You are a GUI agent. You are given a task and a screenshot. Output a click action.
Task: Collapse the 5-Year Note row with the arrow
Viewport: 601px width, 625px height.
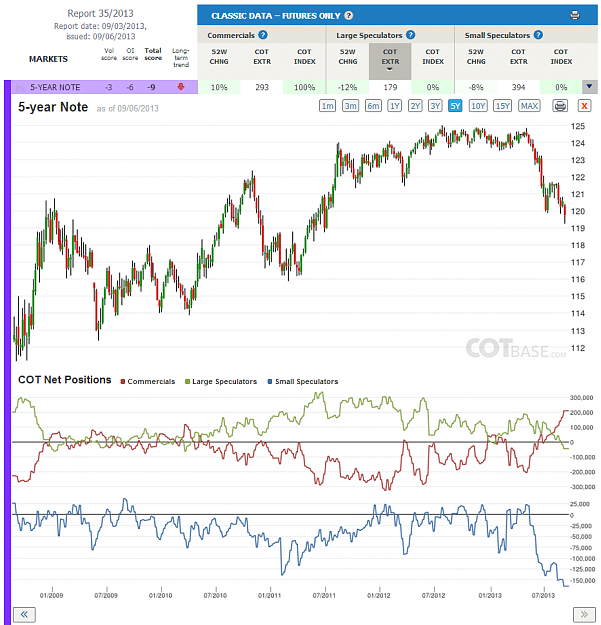click(589, 87)
